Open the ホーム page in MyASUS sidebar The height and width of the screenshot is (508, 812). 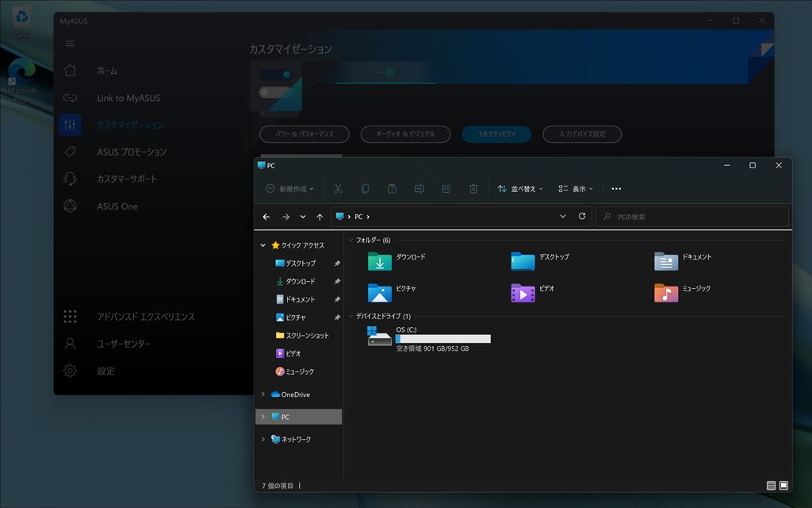point(106,71)
